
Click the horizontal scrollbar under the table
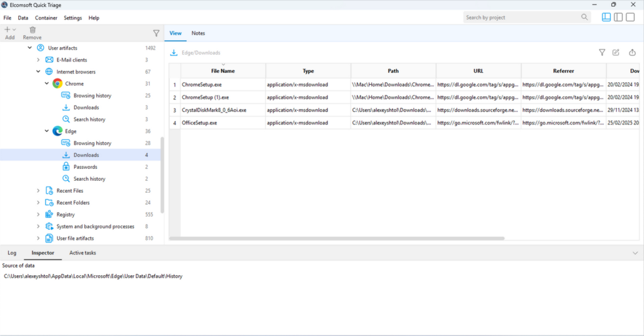point(336,239)
